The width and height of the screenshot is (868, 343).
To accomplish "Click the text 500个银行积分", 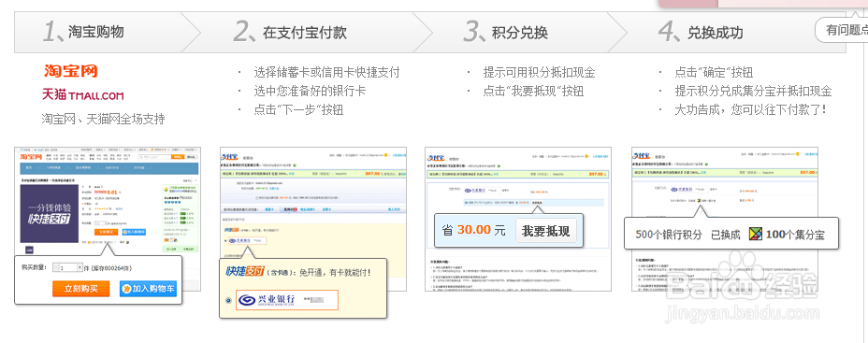I will tap(669, 235).
